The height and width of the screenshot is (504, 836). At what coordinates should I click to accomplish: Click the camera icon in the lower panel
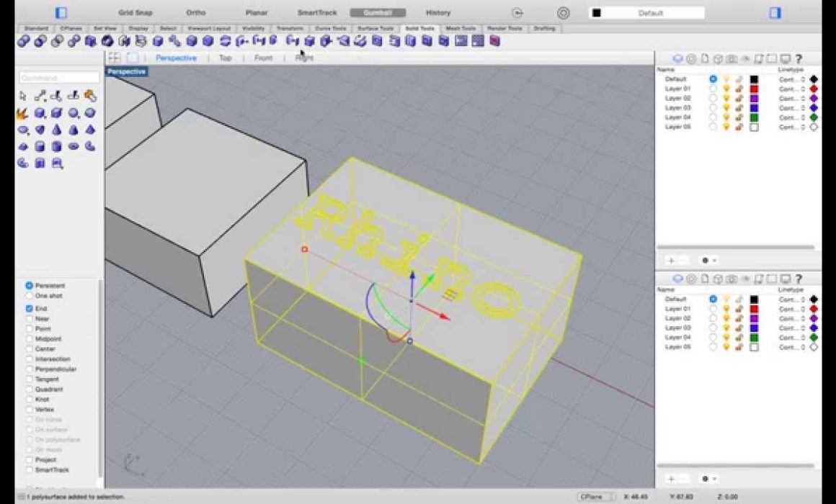(x=731, y=279)
